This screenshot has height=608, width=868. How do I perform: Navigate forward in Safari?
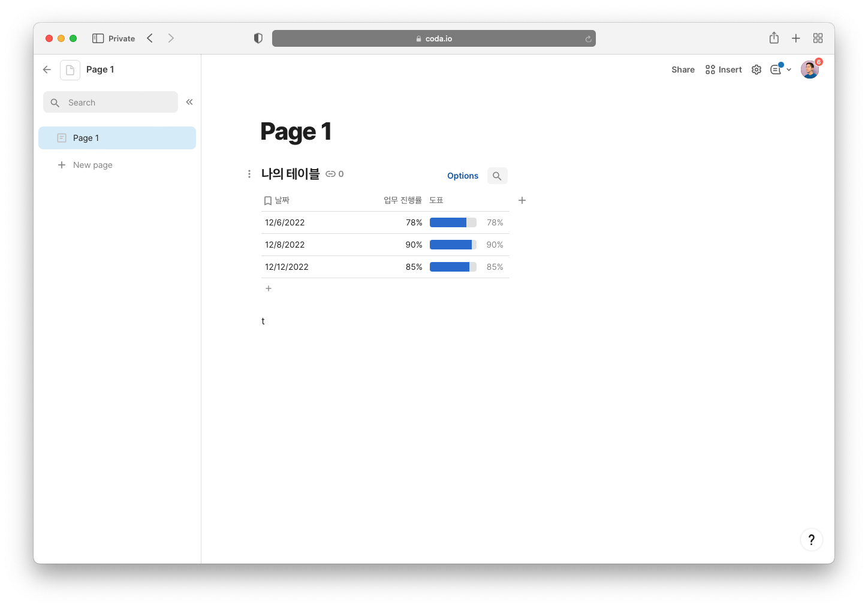coord(171,38)
